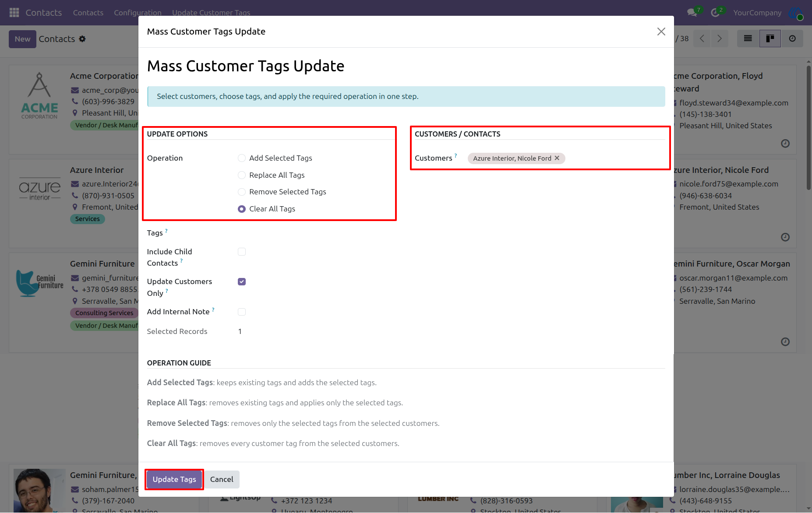Open the activities clock icon in navbar

715,13
